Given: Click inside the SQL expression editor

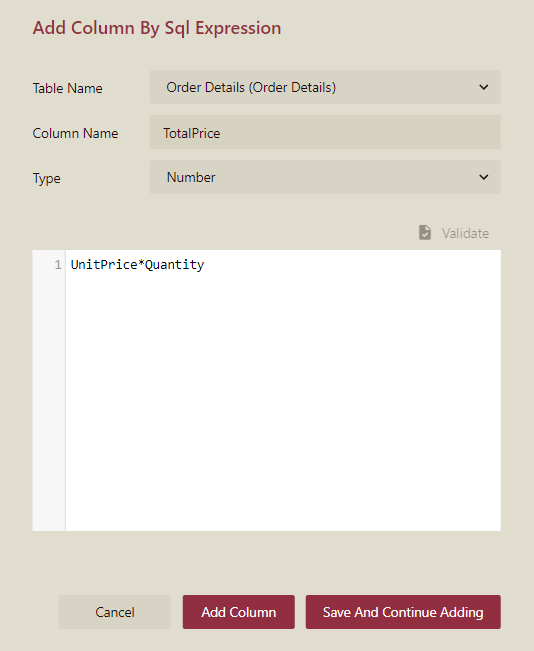Looking at the screenshot, I should coord(283,390).
